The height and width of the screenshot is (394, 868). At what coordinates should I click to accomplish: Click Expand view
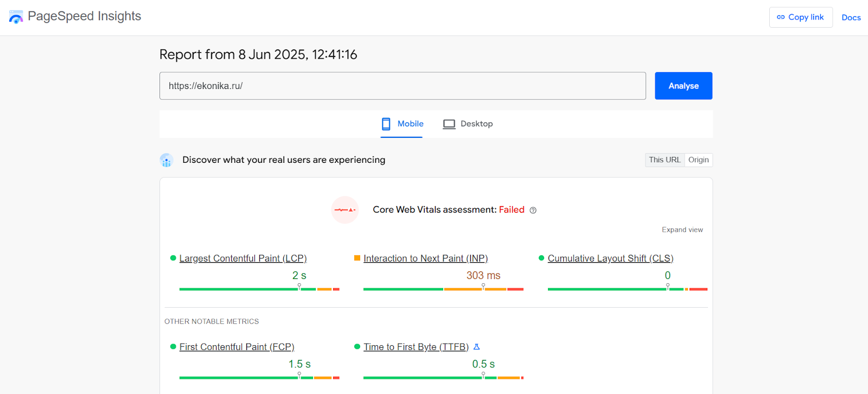pyautogui.click(x=682, y=230)
